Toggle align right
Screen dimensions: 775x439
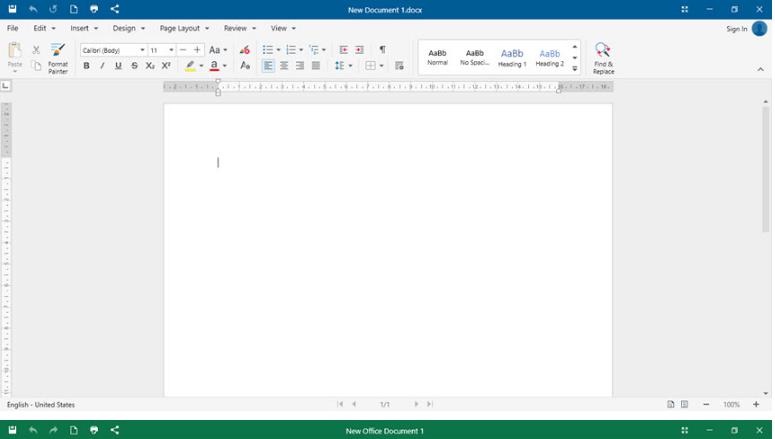(x=300, y=66)
